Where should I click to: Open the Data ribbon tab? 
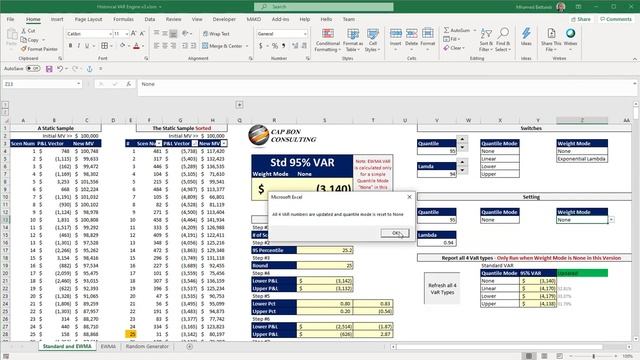[150, 19]
